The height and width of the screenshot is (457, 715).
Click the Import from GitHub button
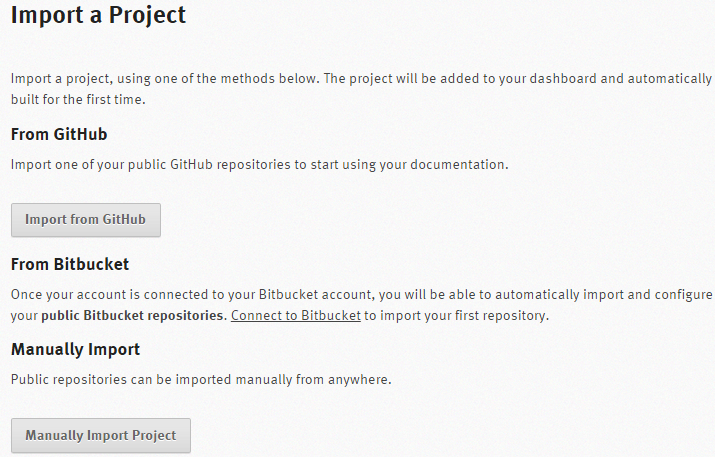coord(86,220)
